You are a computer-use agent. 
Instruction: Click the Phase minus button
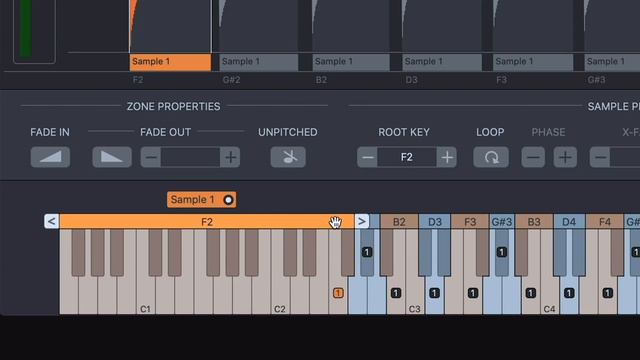click(533, 157)
